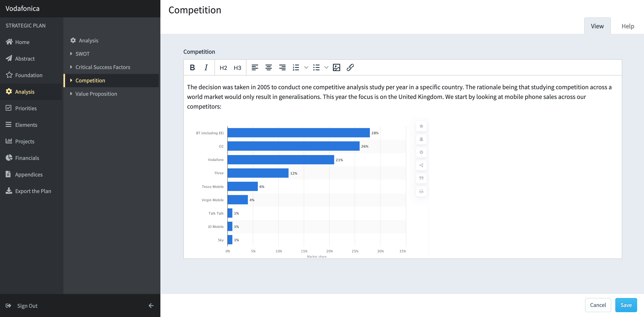This screenshot has height=317, width=644.
Task: Click the Export download icon
Action: pyautogui.click(x=9, y=191)
